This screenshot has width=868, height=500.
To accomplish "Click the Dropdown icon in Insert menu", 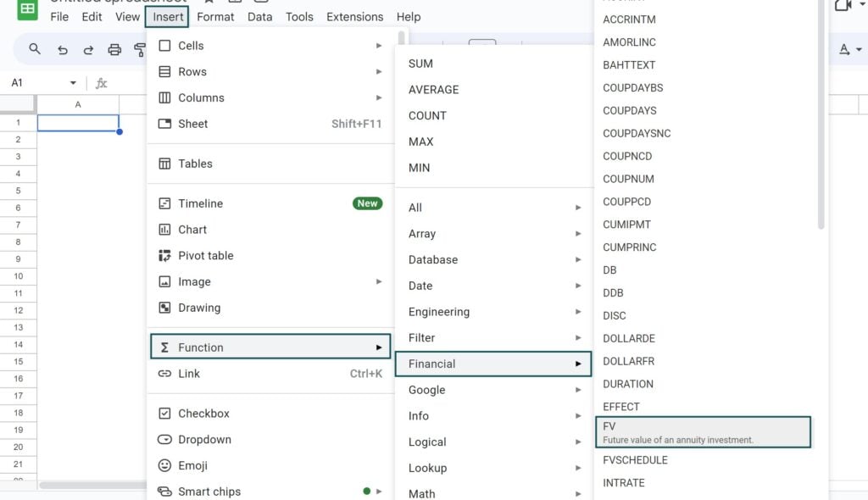I will 164,439.
